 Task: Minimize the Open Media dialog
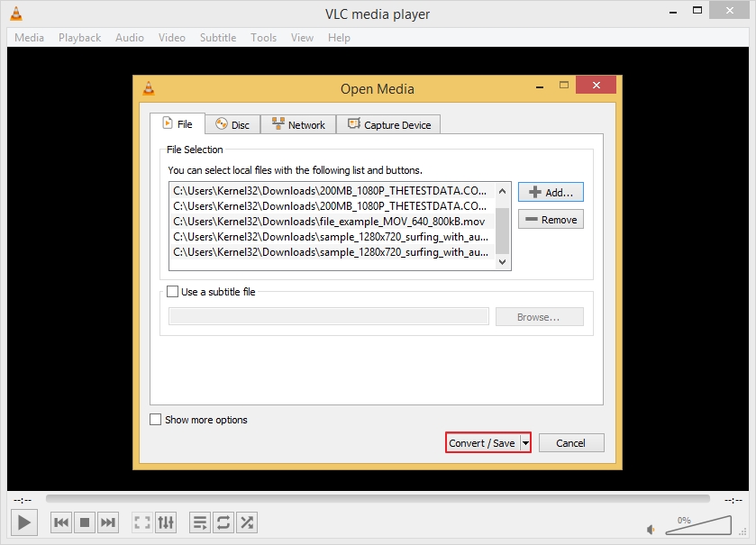540,86
